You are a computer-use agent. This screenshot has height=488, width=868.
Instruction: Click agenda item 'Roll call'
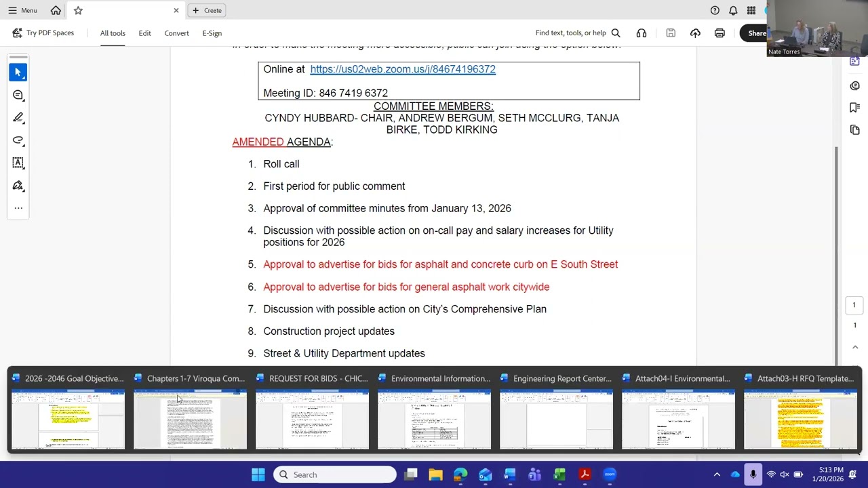click(x=281, y=164)
